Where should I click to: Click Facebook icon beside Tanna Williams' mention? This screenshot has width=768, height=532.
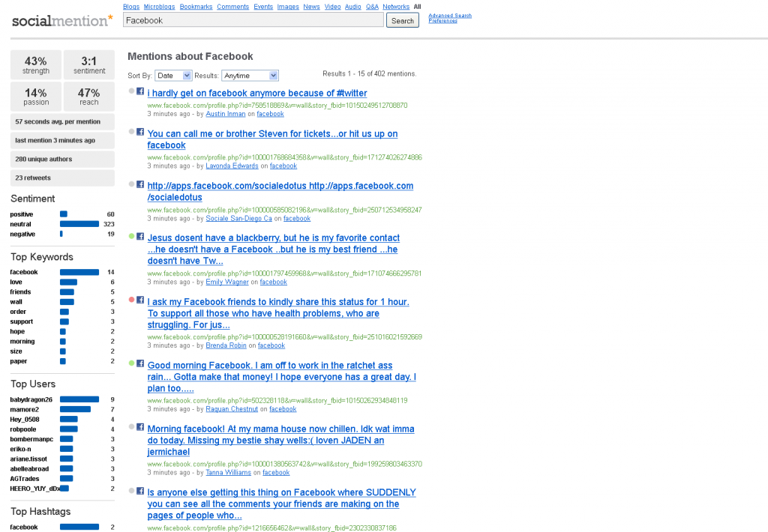coord(140,427)
